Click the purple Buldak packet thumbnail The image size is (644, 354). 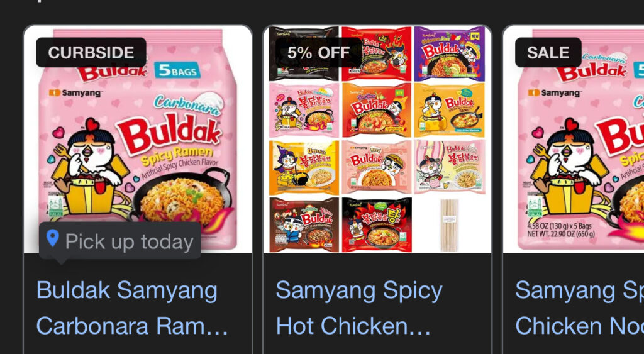pyautogui.click(x=449, y=54)
